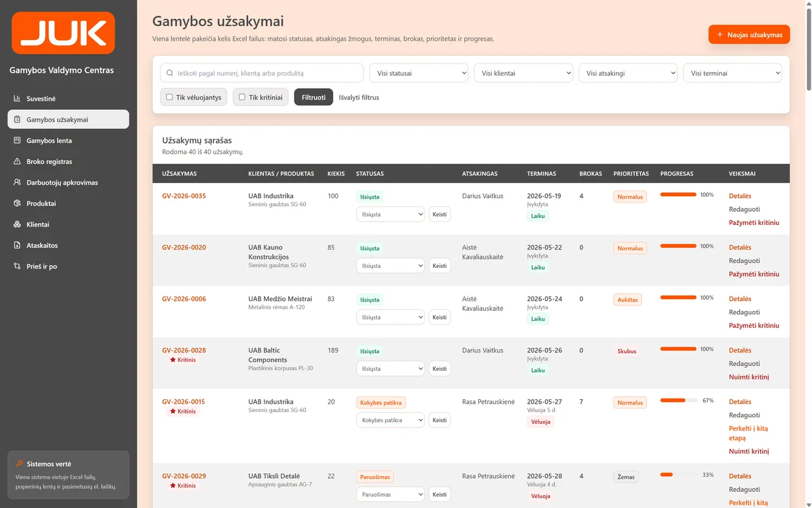Open status dropdown for order GV-2026-0015

tap(390, 420)
